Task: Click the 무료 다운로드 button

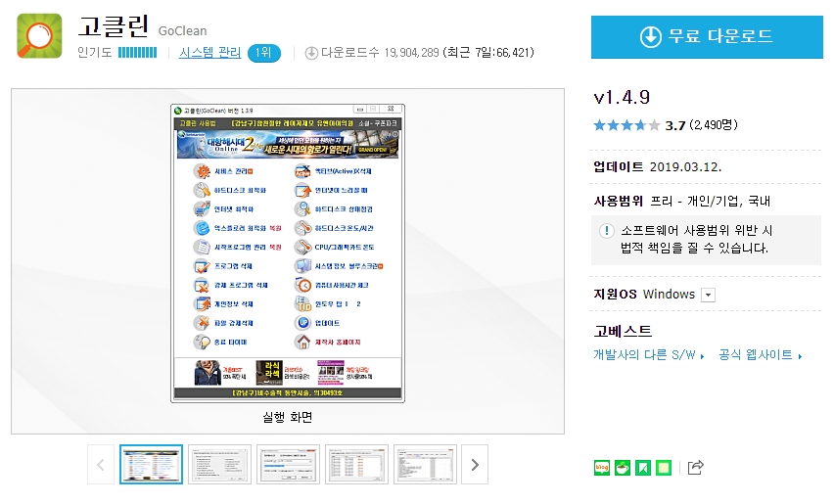Action: pyautogui.click(x=707, y=36)
